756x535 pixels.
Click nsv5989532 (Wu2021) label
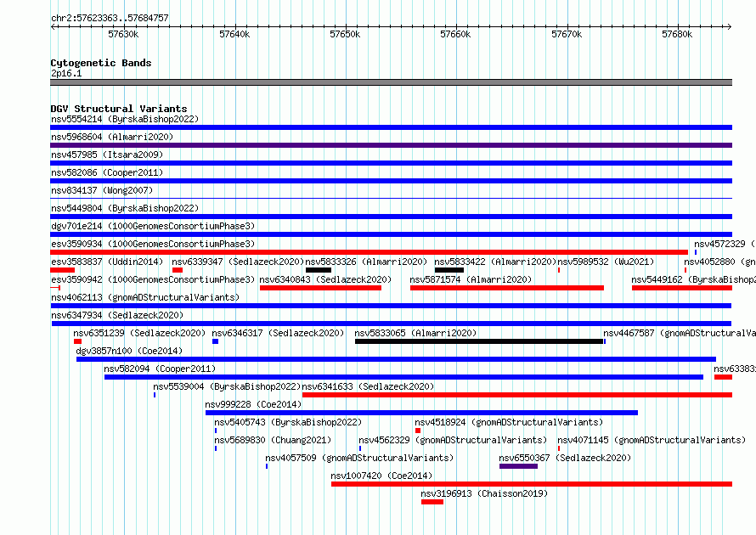pyautogui.click(x=606, y=262)
